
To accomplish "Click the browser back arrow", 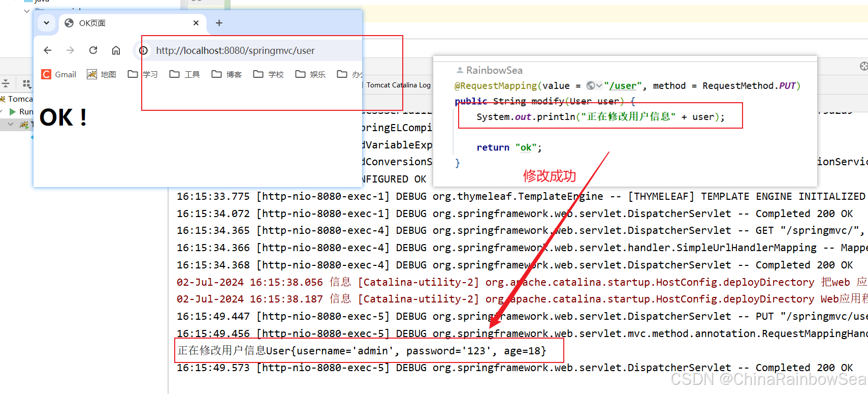I will (48, 50).
